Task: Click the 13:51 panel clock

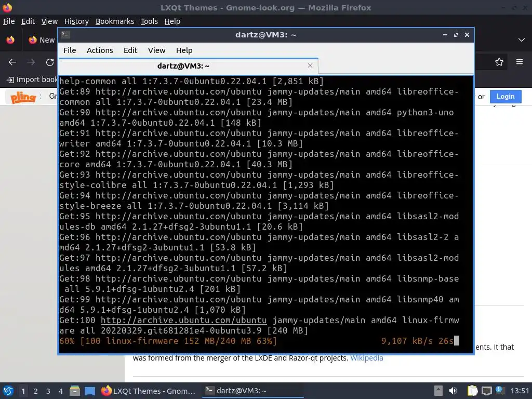Action: click(520, 391)
